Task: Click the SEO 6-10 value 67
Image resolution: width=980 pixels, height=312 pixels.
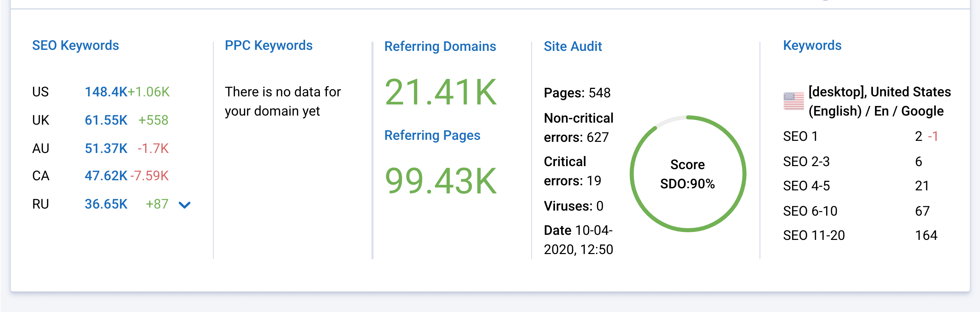Action: pos(922,211)
